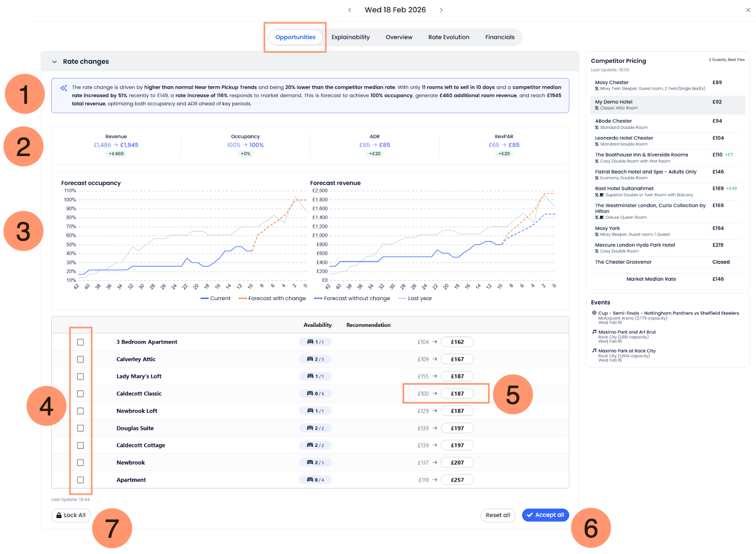
Task: Click the Lock All button
Action: 71,515
